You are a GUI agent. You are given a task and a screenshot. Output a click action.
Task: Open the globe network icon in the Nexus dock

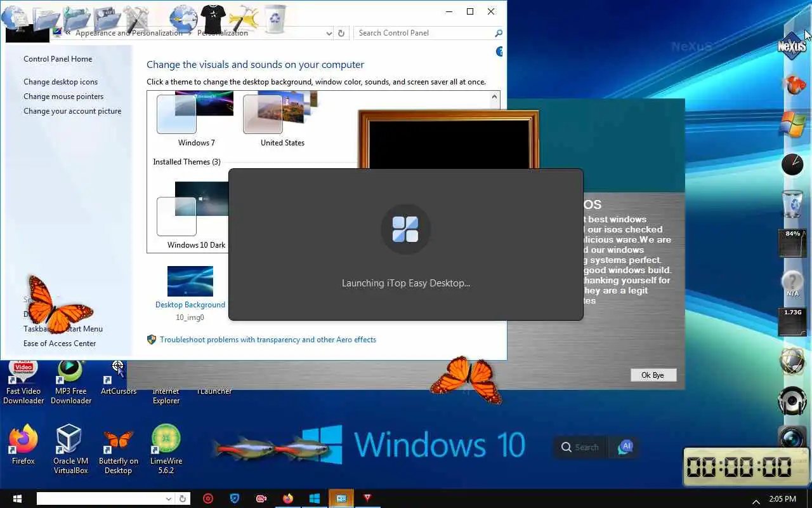click(792, 361)
